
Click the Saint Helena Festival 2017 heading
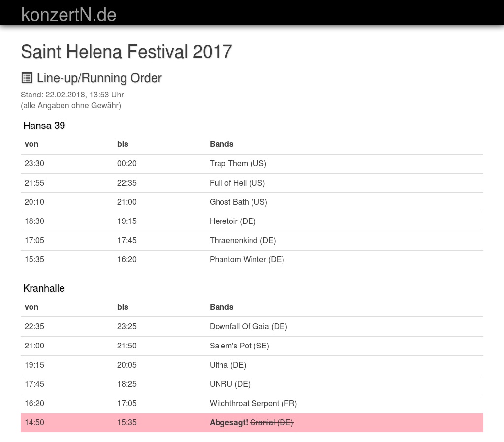tap(126, 51)
